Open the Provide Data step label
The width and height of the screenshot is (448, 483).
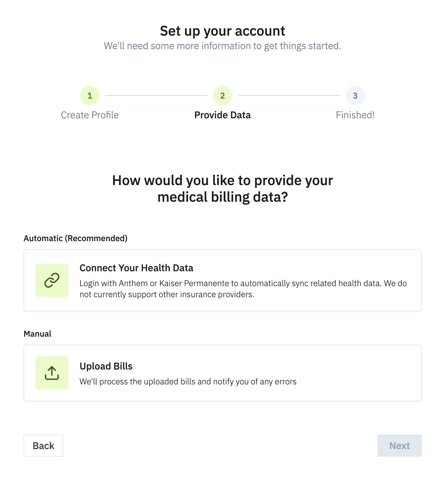tap(223, 115)
